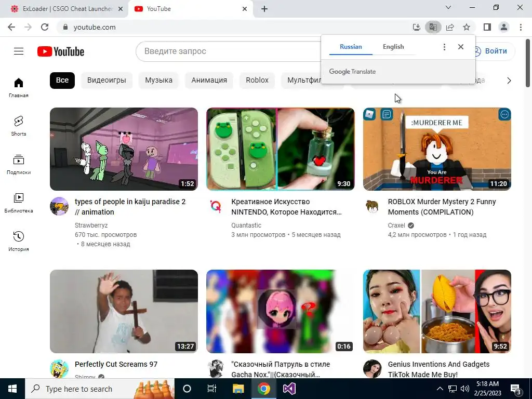The height and width of the screenshot is (399, 532).
Task: Open Genius Inventions And Gadgets thumbnail
Action: click(437, 311)
